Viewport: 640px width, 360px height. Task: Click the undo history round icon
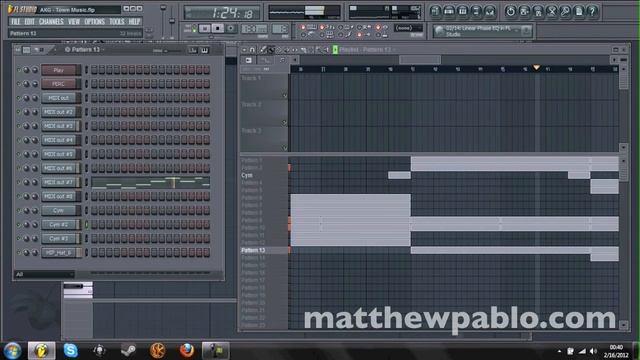coord(511,11)
